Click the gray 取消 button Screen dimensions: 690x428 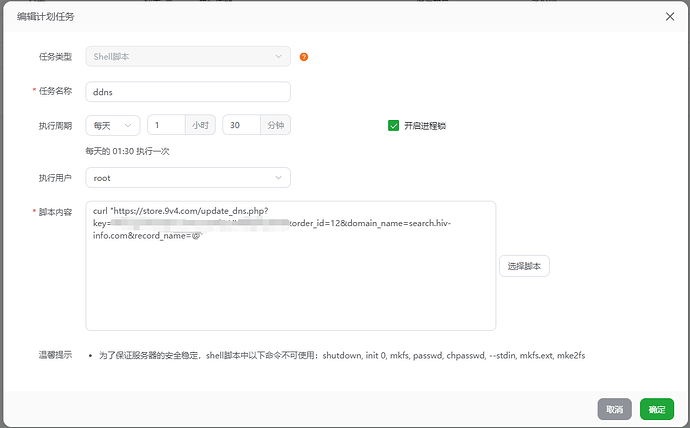(614, 409)
